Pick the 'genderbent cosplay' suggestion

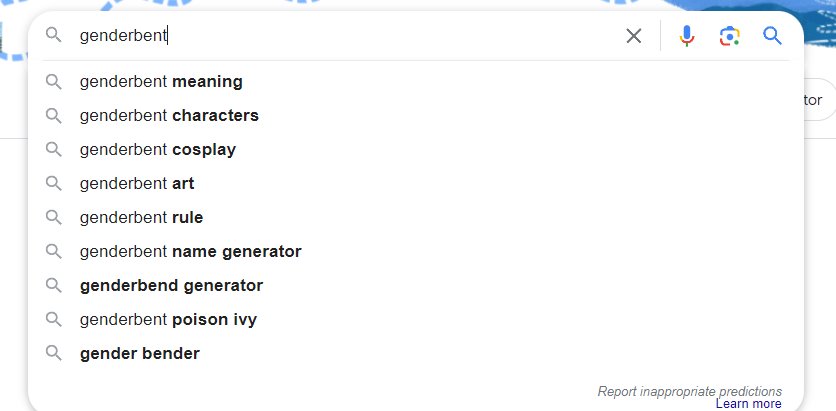pos(158,150)
